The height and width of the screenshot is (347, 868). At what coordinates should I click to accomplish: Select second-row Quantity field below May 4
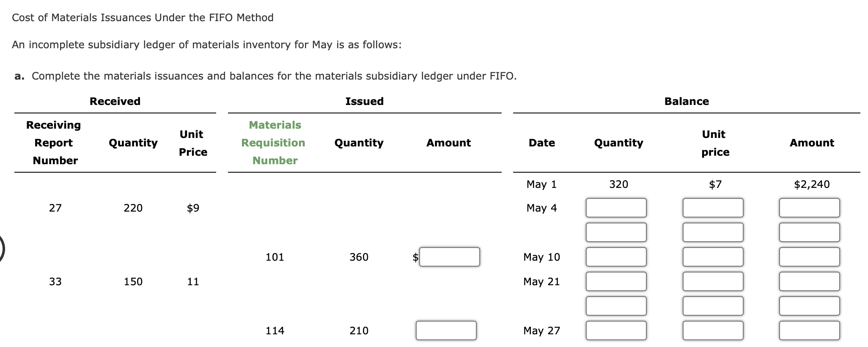(616, 232)
